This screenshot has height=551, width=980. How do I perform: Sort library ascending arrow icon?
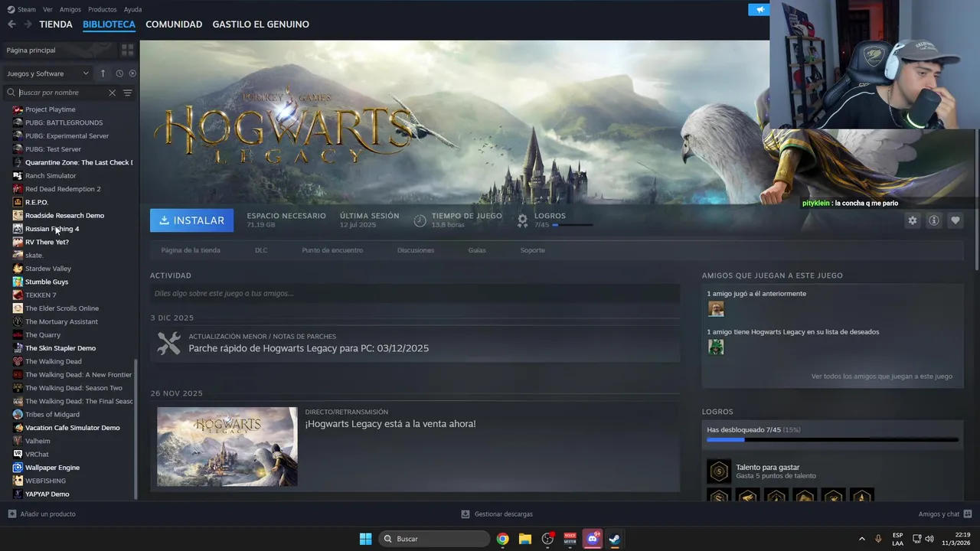[x=103, y=73]
